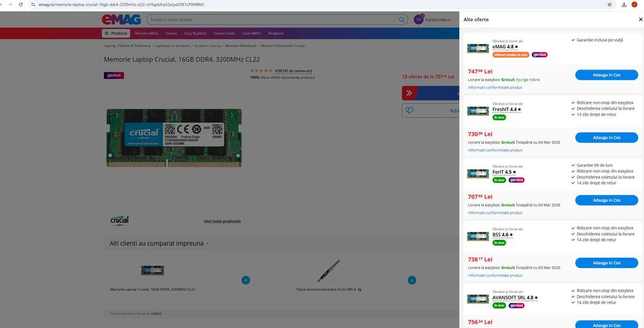
Task: Go to Memorii Notebook Crucial breadcrumb
Action: click(283, 46)
